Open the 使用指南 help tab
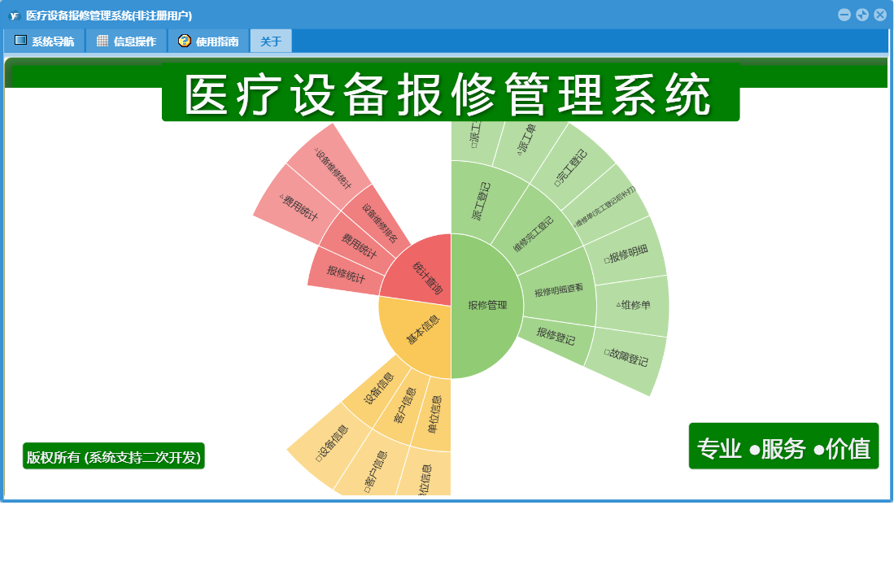This screenshot has height=588, width=894. pos(209,41)
